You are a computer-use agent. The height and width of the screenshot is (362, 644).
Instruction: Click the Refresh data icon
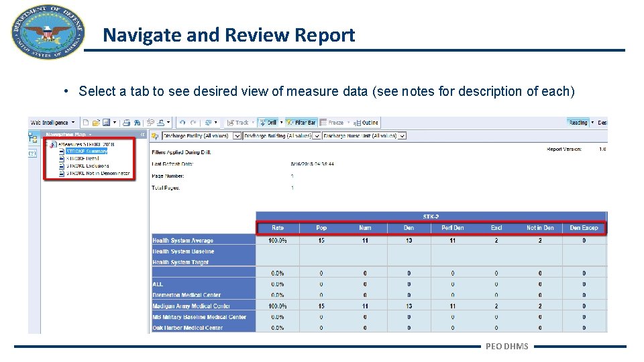(x=208, y=122)
